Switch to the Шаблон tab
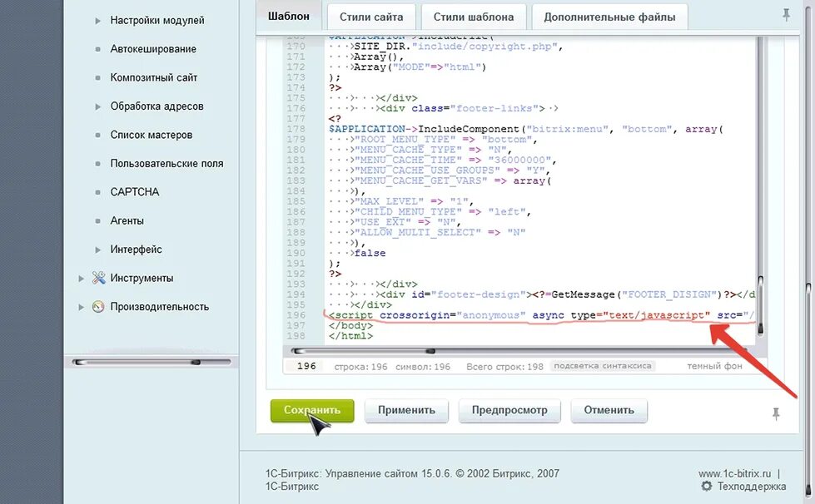Screen dimensions: 815x504 coord(289,16)
